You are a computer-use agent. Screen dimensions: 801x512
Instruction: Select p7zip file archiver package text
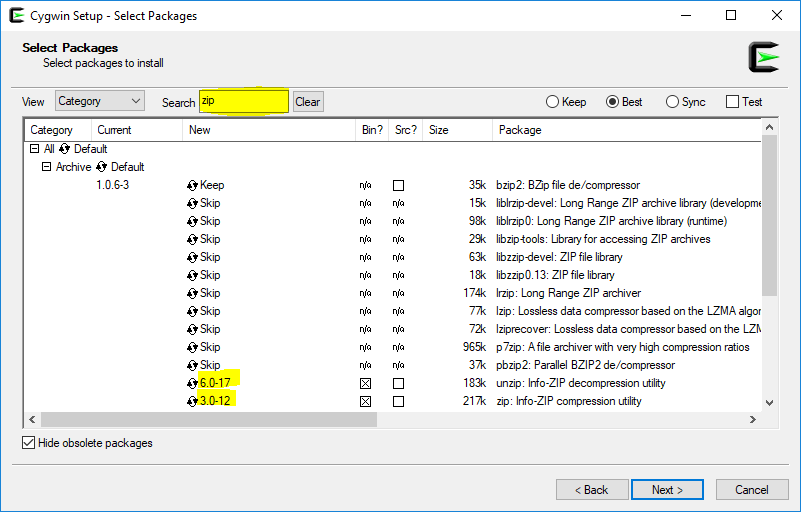pyautogui.click(x=623, y=347)
